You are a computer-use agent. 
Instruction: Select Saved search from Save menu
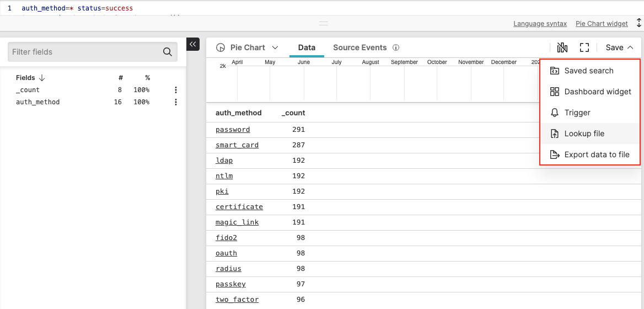(x=588, y=71)
